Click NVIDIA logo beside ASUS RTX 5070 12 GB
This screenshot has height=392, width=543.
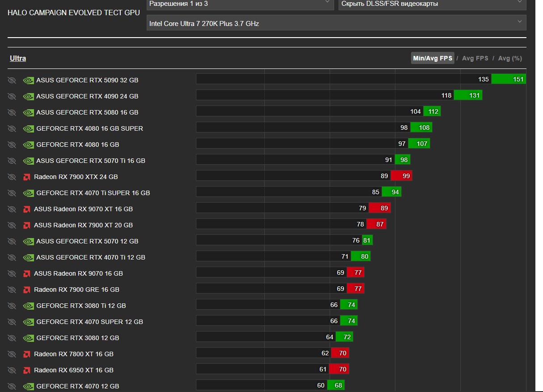(28, 242)
